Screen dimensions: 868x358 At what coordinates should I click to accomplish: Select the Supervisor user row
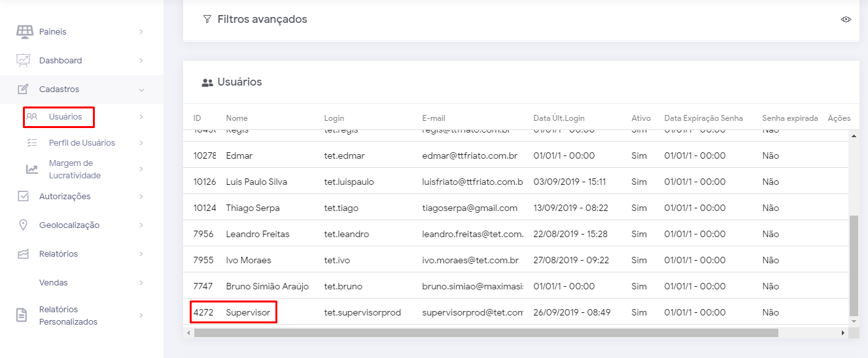pyautogui.click(x=248, y=312)
